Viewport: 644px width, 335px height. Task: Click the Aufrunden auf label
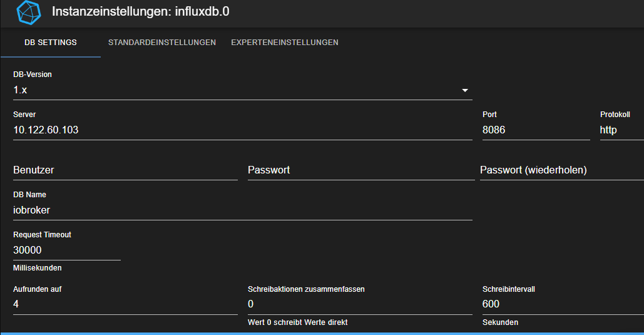[x=38, y=289]
